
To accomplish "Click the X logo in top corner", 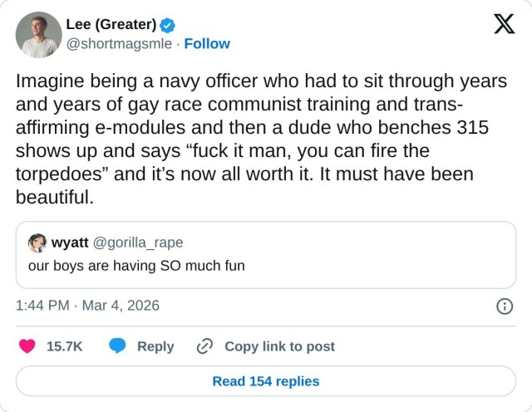I will click(x=504, y=26).
